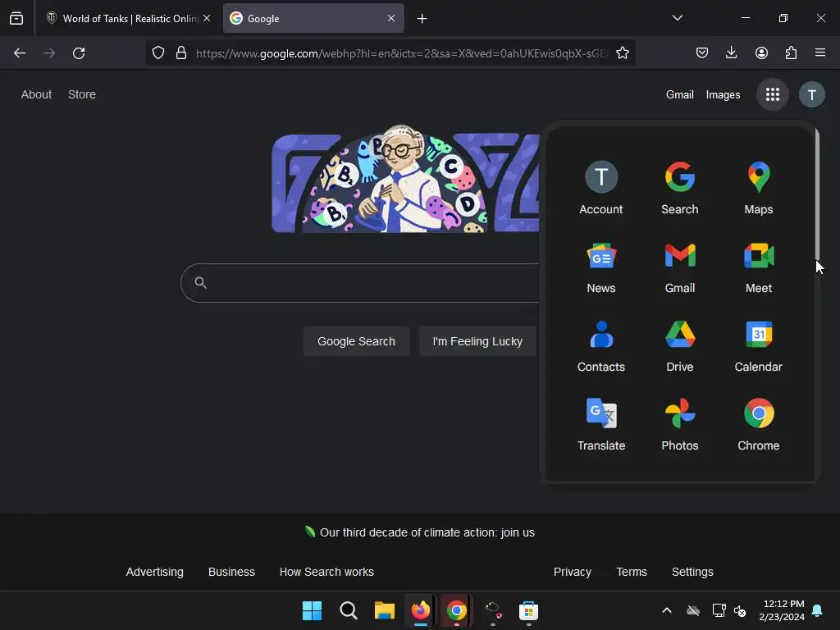The width and height of the screenshot is (840, 630).
Task: Launch Google Translate app
Action: click(601, 424)
